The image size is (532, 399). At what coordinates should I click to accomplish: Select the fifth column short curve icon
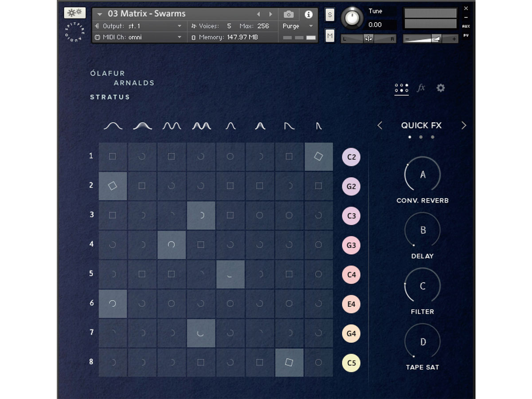[231, 126]
